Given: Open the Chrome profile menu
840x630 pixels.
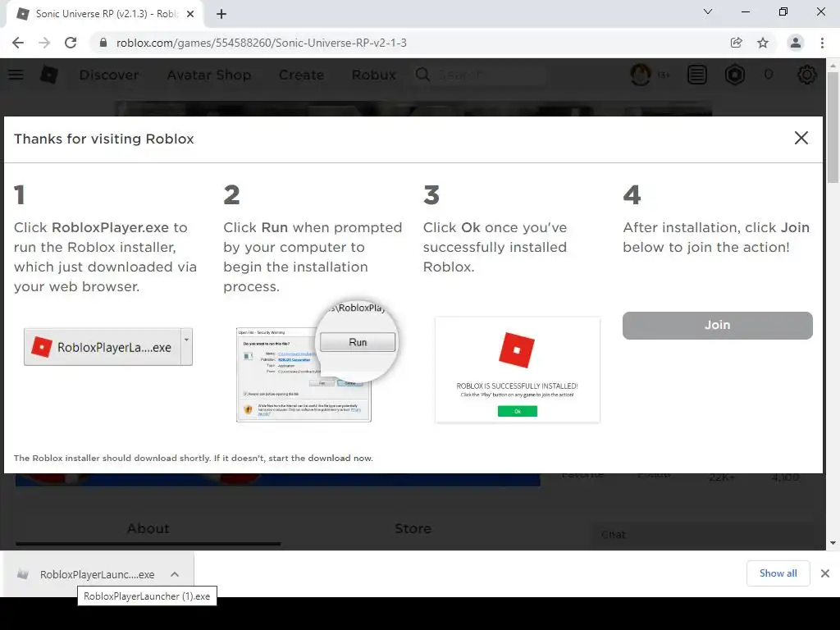Looking at the screenshot, I should (x=796, y=43).
